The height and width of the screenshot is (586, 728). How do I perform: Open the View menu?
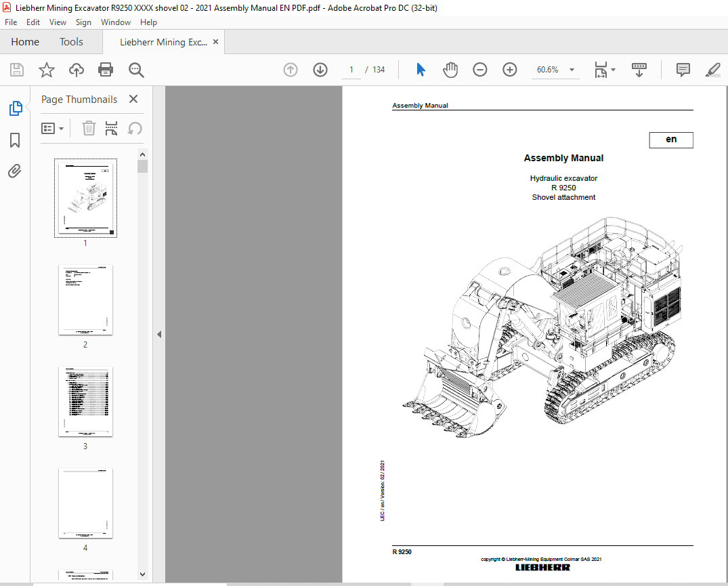click(x=58, y=22)
